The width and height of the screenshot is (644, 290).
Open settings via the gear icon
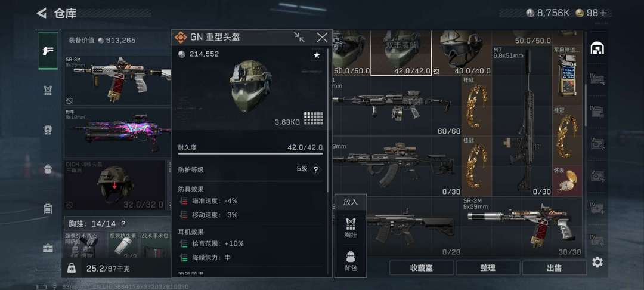(597, 262)
